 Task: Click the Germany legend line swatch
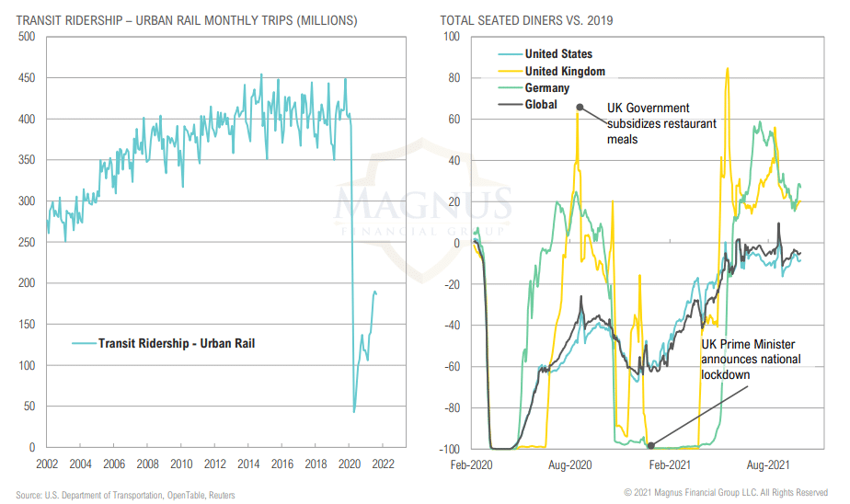pos(511,87)
